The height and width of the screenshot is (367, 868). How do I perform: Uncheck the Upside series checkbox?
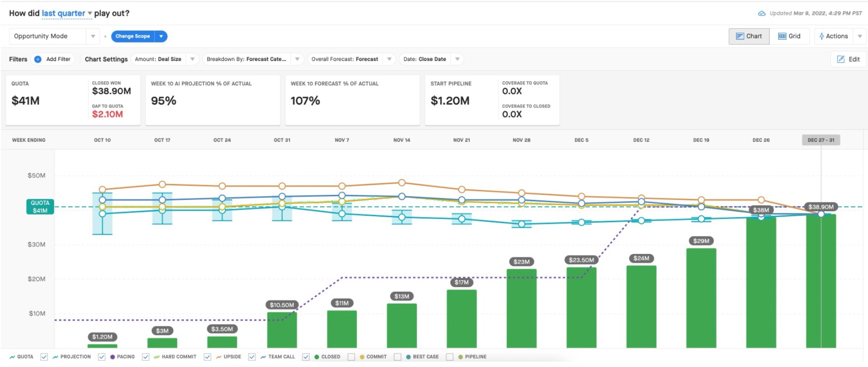click(208, 357)
